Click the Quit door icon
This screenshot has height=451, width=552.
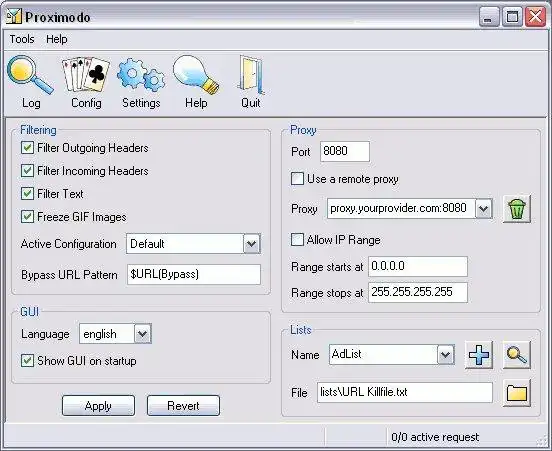tap(251, 75)
